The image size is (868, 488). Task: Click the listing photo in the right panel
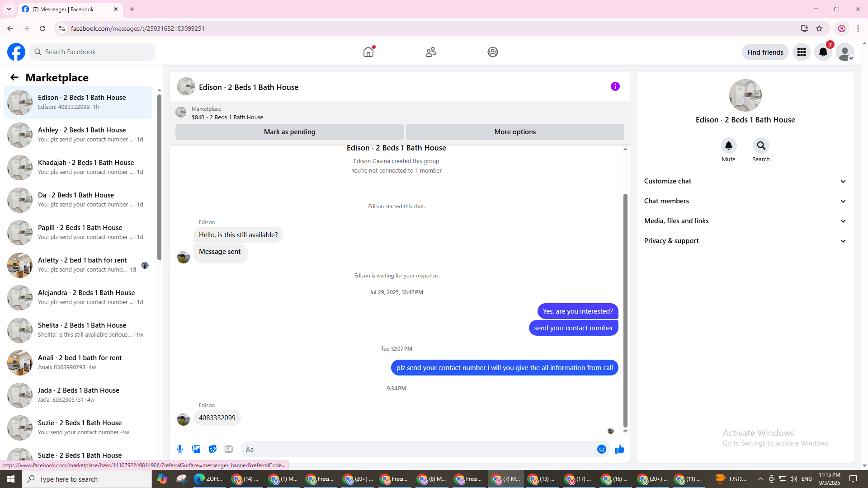pyautogui.click(x=745, y=95)
